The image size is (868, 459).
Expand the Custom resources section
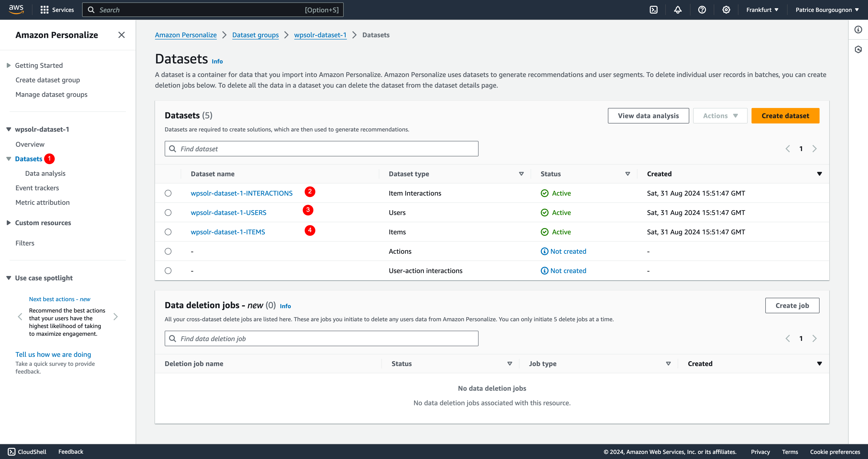(x=9, y=223)
